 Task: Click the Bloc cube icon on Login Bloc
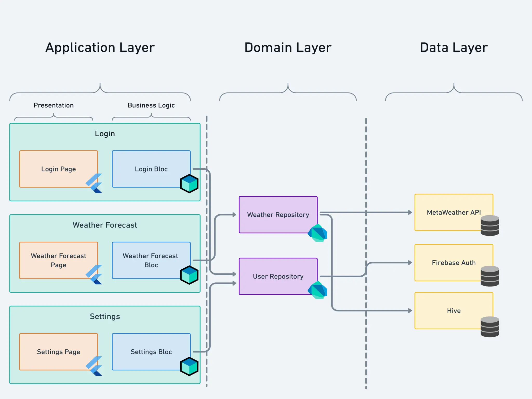point(189,183)
